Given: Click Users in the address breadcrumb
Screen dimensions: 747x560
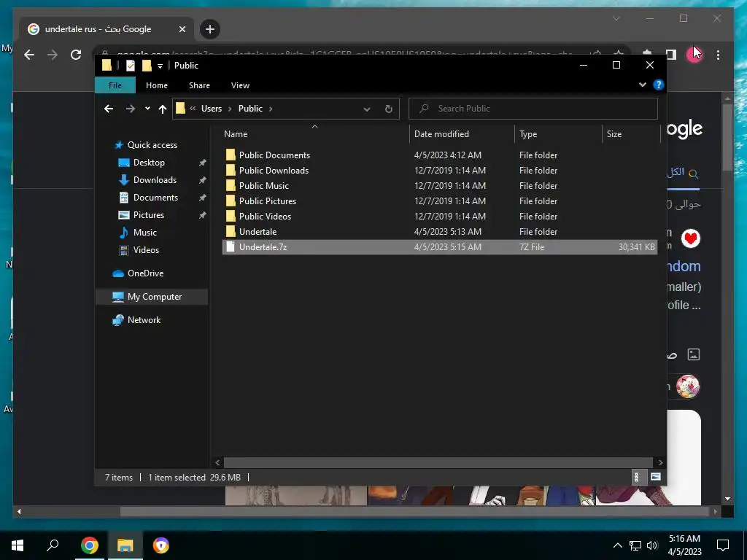Looking at the screenshot, I should 212,109.
